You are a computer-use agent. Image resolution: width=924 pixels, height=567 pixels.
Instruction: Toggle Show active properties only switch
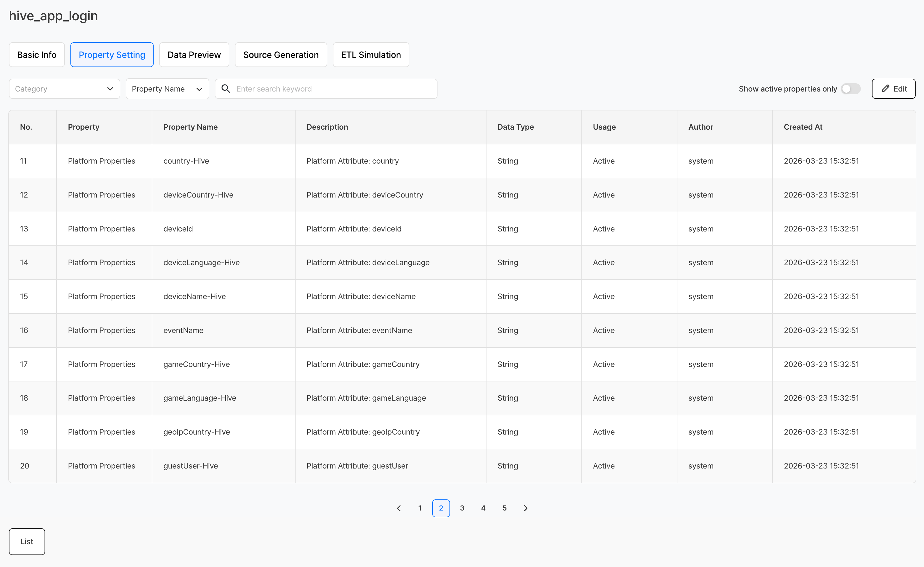pyautogui.click(x=851, y=89)
